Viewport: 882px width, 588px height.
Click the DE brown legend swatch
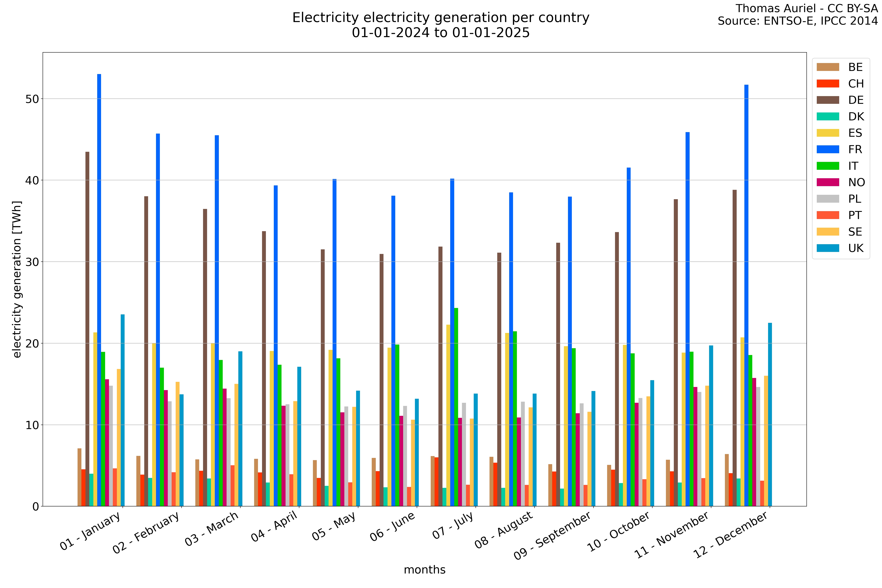(x=828, y=100)
